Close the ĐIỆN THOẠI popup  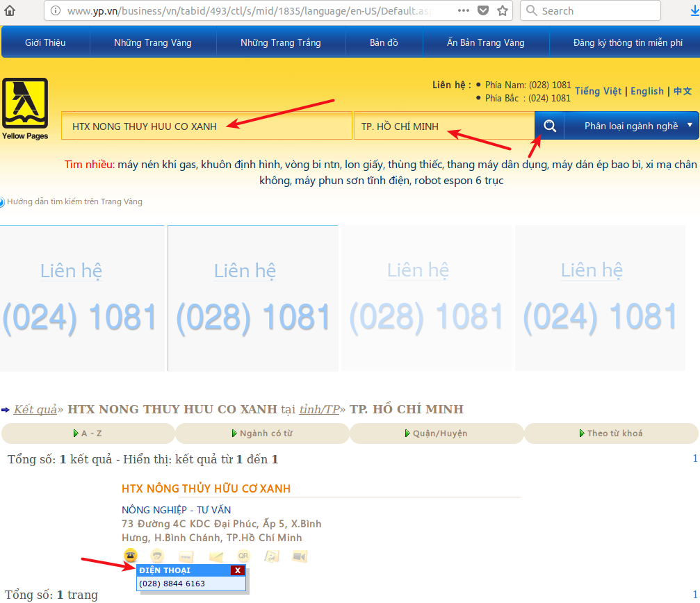click(x=238, y=570)
